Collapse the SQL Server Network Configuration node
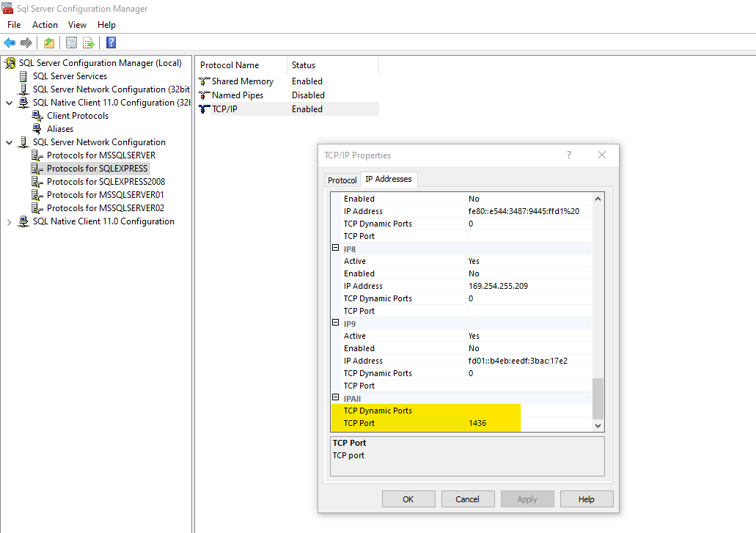This screenshot has width=756, height=533. (9, 142)
